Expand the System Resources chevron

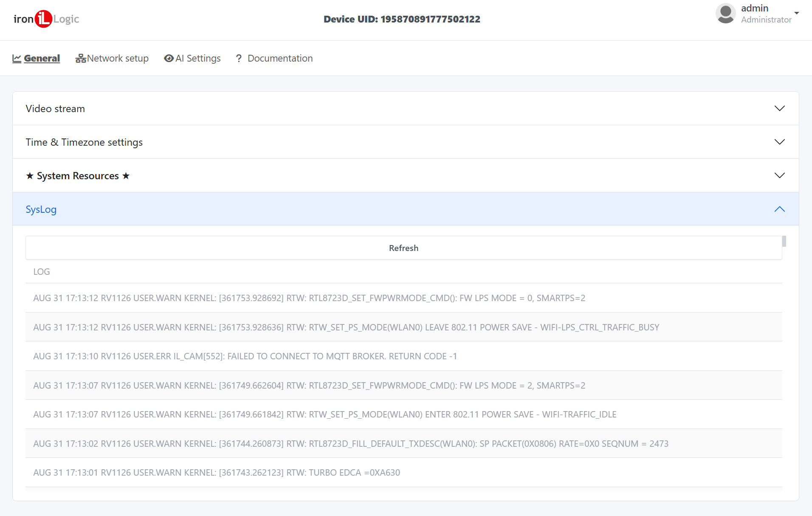pos(779,175)
